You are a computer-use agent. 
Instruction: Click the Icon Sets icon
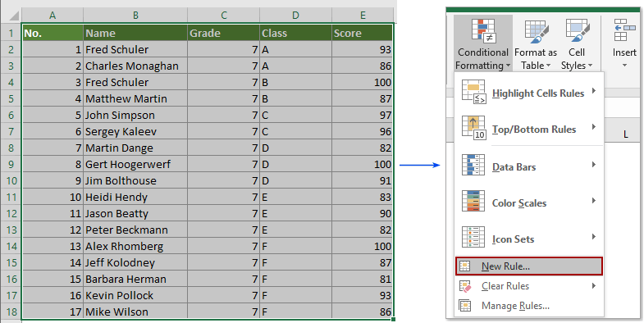473,237
